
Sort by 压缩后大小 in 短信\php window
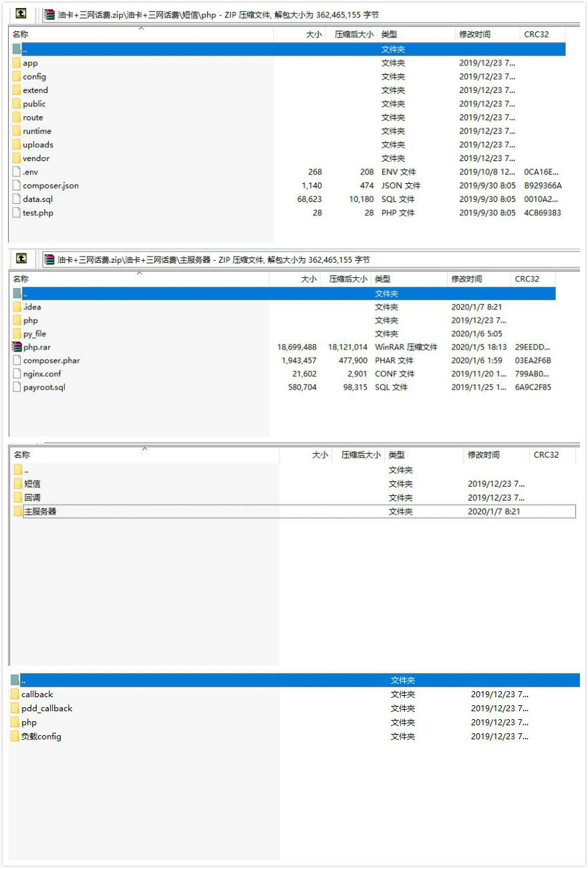(351, 34)
